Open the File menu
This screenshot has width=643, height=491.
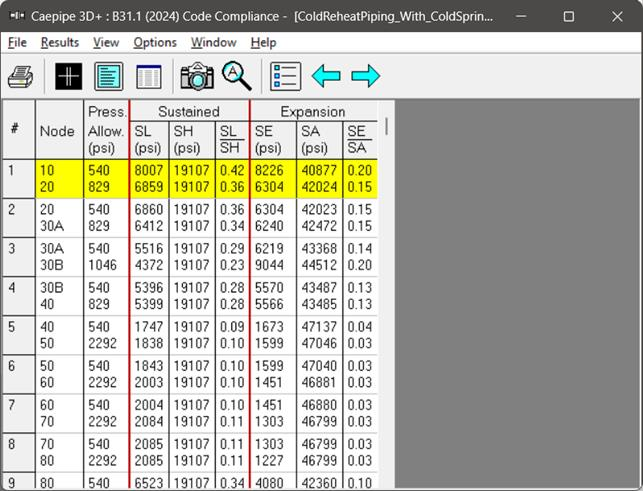point(17,42)
